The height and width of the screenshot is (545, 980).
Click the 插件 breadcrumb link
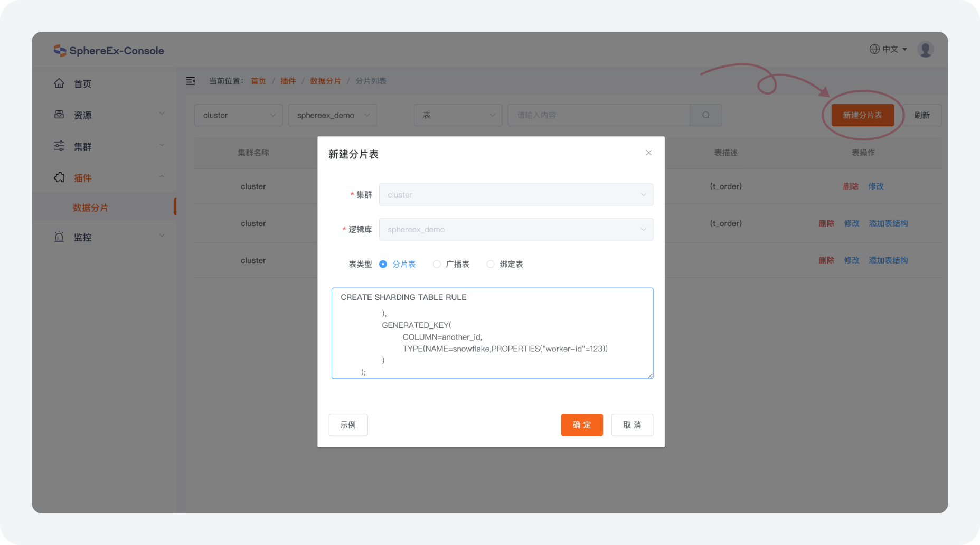pos(288,81)
